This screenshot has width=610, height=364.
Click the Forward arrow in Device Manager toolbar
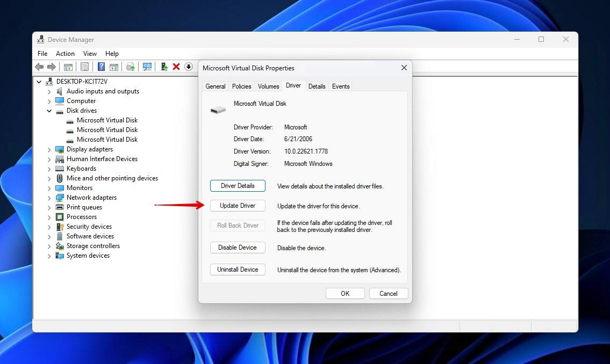pyautogui.click(x=52, y=67)
